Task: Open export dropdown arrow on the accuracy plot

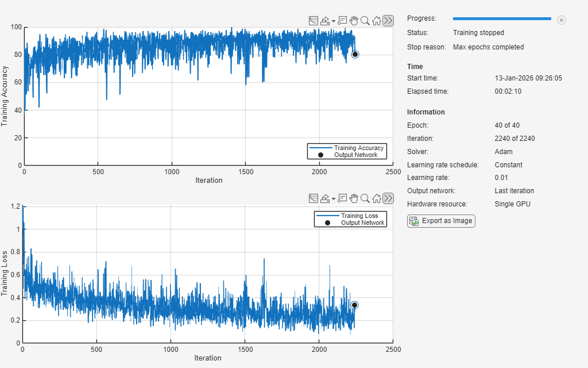Action: (333, 21)
